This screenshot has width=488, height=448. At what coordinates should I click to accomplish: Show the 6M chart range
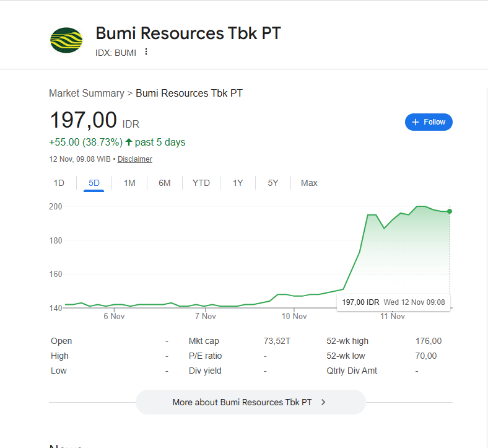[x=164, y=183]
